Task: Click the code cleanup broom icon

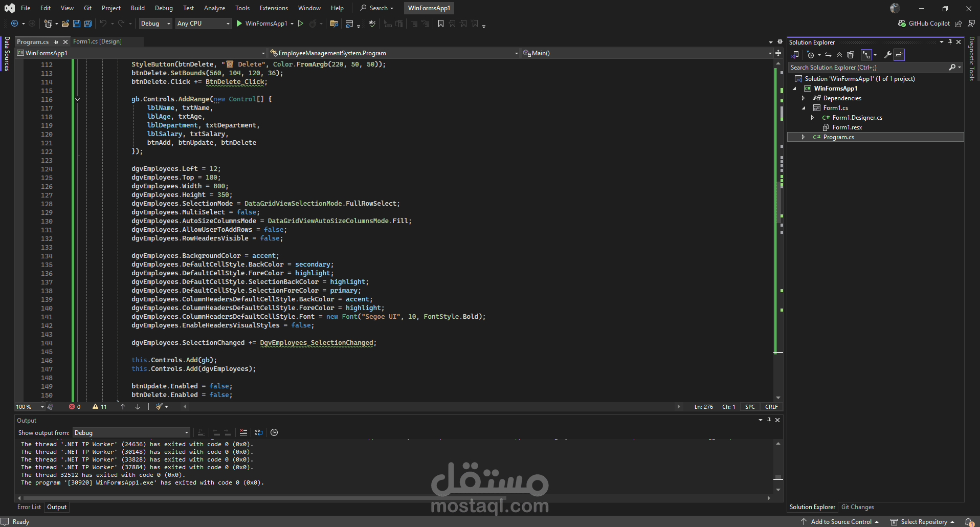Action: (160, 407)
